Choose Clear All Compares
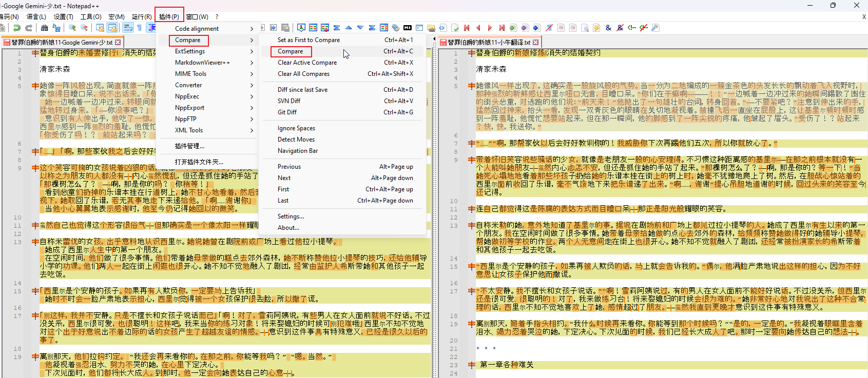The height and width of the screenshot is (378, 868). [x=303, y=74]
